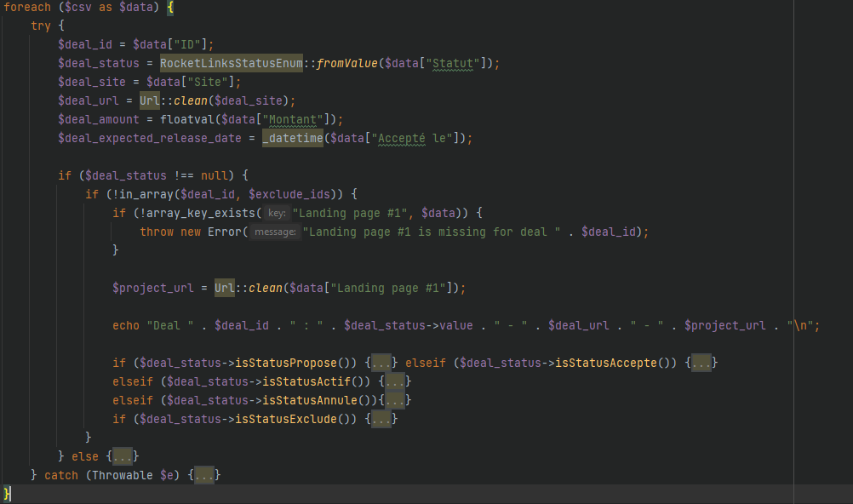Expand folded isStatusAccepte block
The width and height of the screenshot is (853, 504).
(701, 363)
